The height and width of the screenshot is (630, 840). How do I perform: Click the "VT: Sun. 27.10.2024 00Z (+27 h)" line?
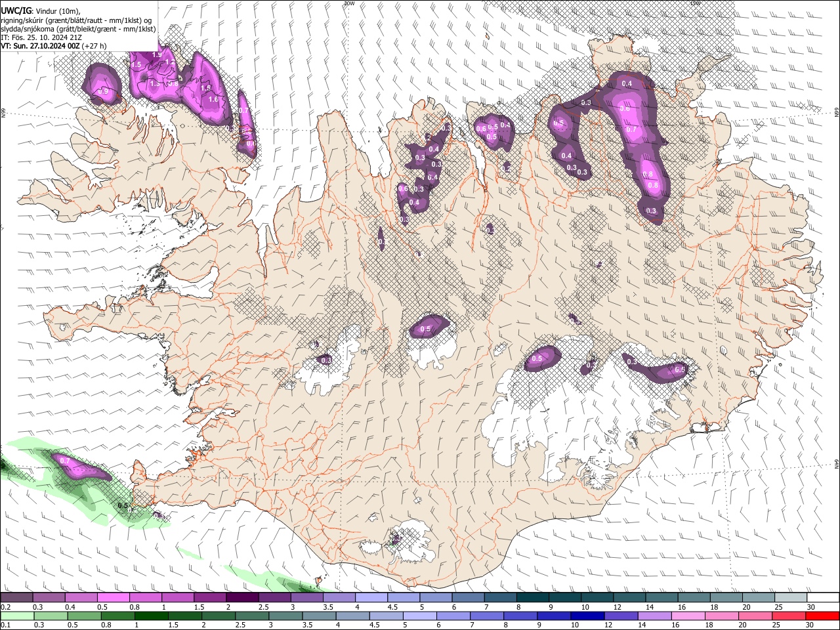[x=54, y=46]
